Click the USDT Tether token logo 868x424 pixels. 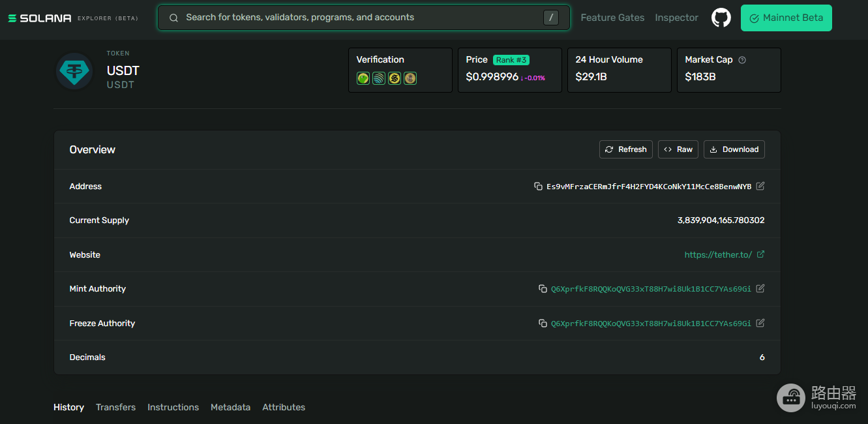[74, 71]
